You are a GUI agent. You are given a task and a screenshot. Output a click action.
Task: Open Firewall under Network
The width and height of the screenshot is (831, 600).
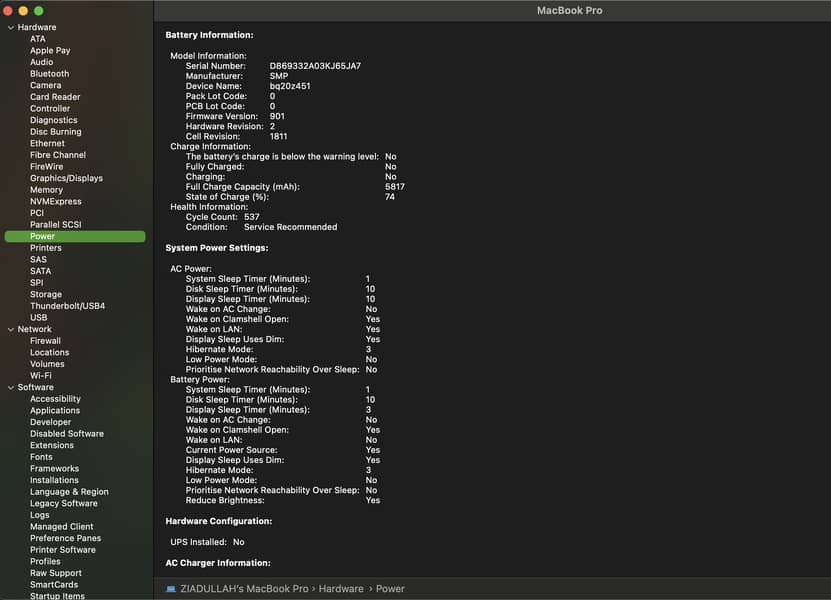click(x=45, y=341)
